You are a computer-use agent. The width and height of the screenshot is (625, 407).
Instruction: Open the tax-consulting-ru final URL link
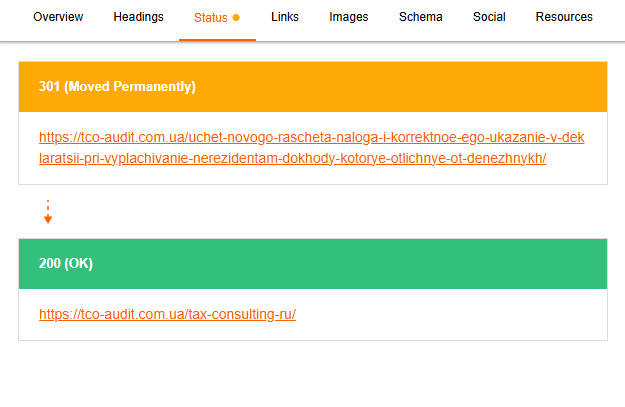coord(167,314)
